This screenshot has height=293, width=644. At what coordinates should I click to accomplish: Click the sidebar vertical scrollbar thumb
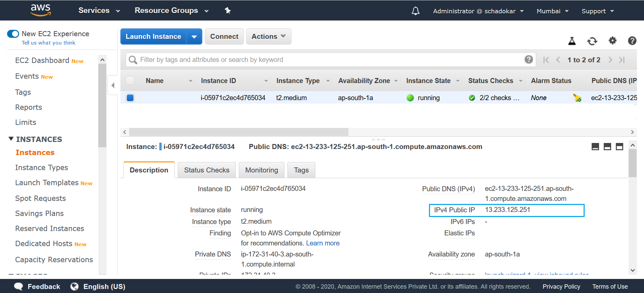click(102, 105)
